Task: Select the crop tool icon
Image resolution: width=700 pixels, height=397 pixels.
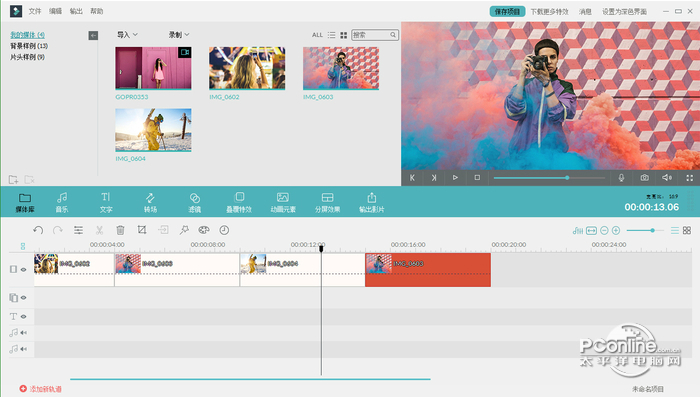Action: (142, 230)
